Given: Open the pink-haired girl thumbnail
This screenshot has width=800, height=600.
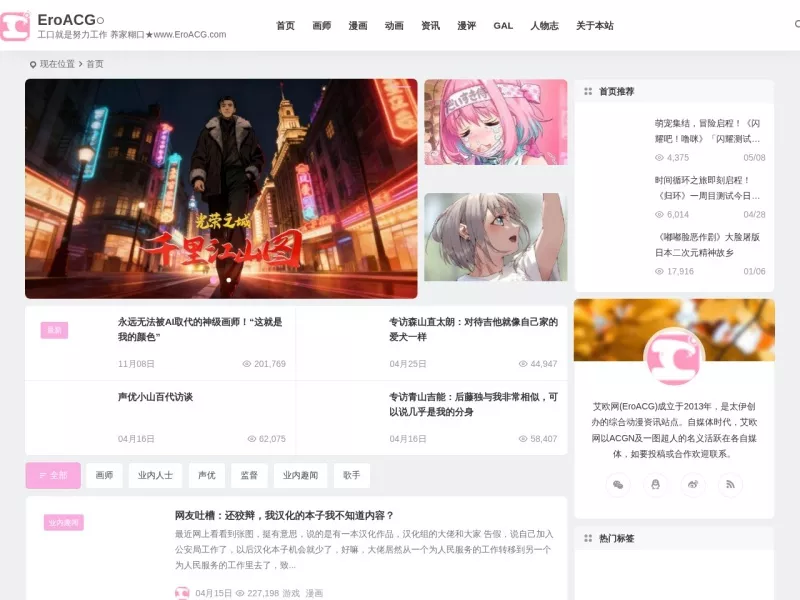Looking at the screenshot, I should 495,122.
